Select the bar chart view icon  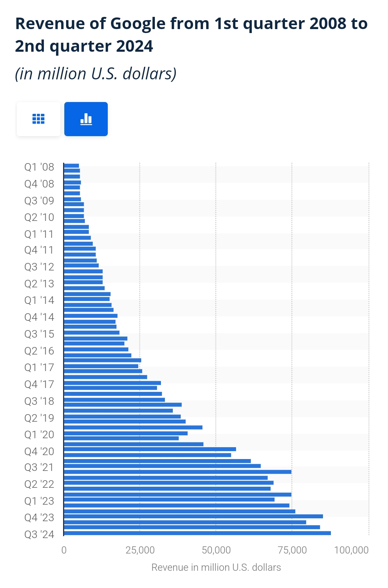86,119
